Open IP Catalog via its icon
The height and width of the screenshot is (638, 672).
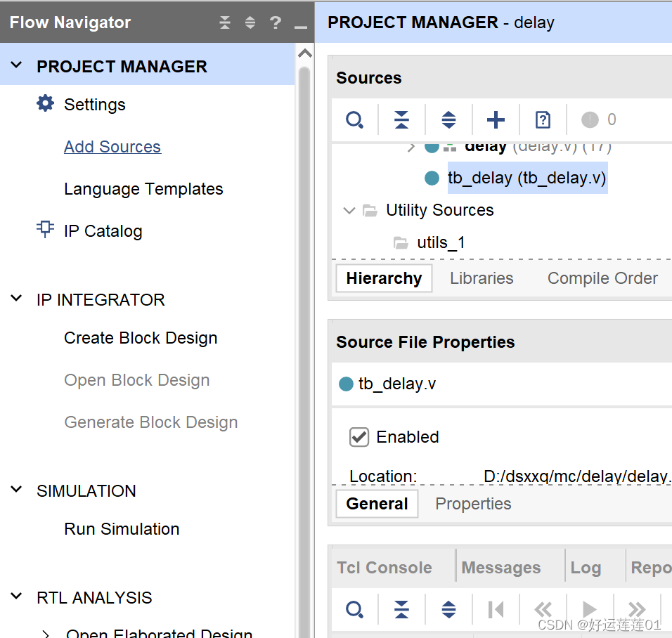(x=45, y=230)
